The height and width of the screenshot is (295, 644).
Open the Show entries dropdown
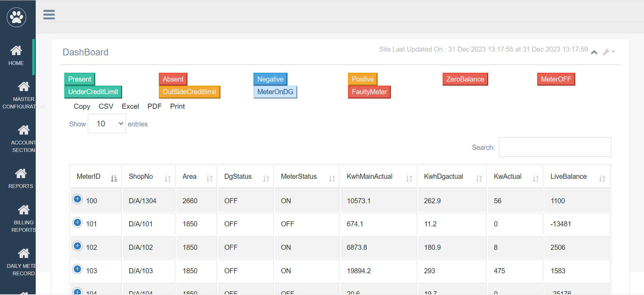pos(107,124)
